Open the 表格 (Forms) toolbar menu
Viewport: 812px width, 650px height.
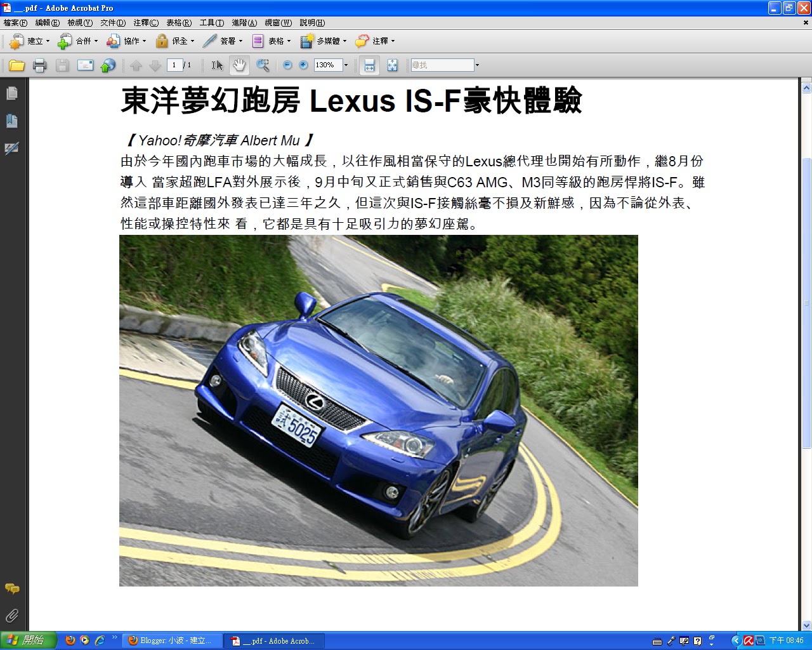click(271, 41)
